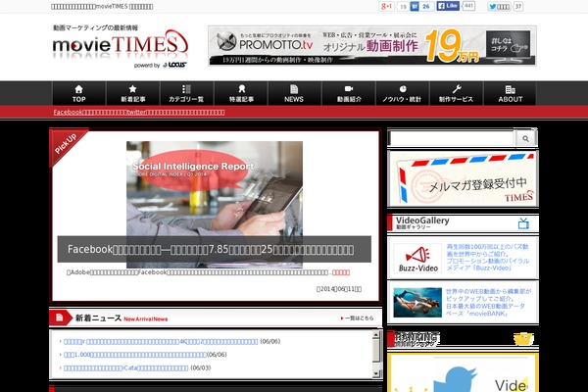The width and height of the screenshot is (588, 392).
Task: Go to the TOP home menu item
Action: [x=78, y=93]
